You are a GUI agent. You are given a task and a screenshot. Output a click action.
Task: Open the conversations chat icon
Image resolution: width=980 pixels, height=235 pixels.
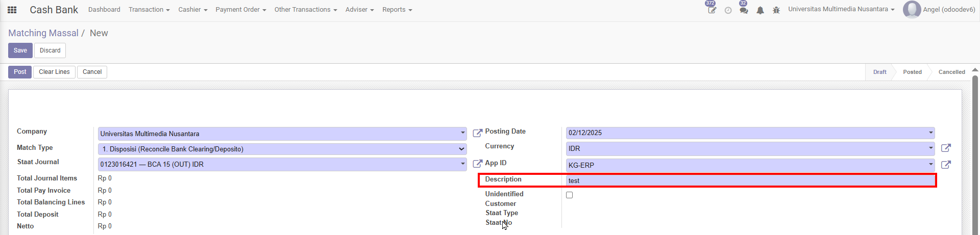point(744,10)
